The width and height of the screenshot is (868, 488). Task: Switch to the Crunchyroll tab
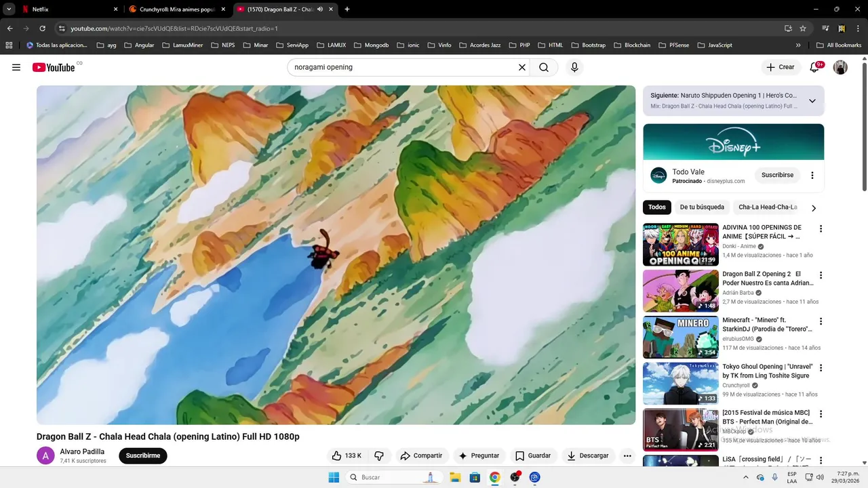tap(177, 9)
